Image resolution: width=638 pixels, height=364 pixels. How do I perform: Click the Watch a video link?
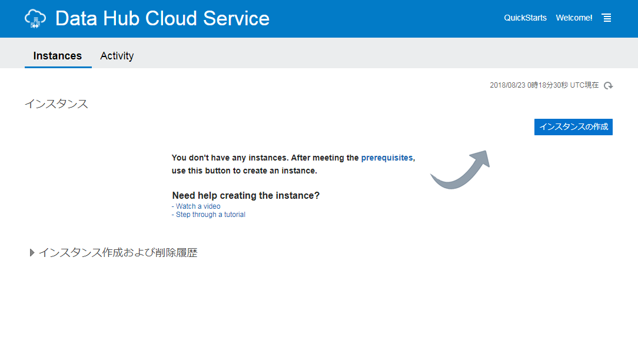point(198,206)
